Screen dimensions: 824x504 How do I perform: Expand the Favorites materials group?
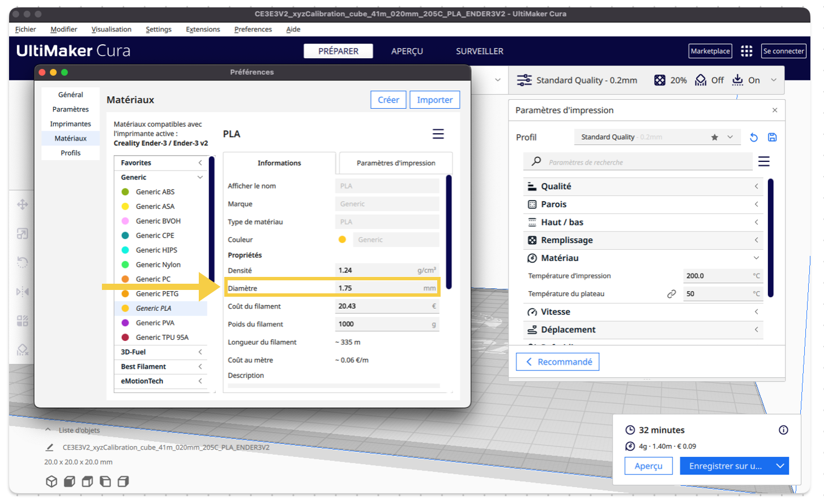200,163
